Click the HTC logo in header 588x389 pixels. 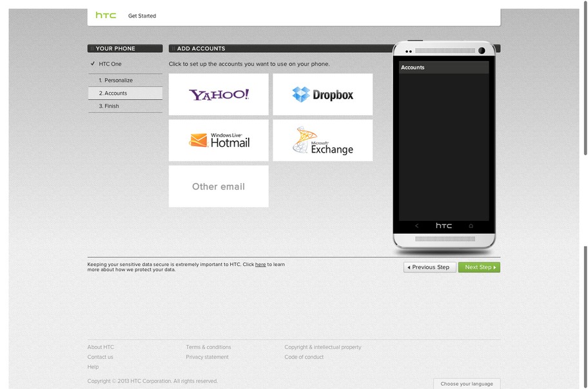click(106, 15)
